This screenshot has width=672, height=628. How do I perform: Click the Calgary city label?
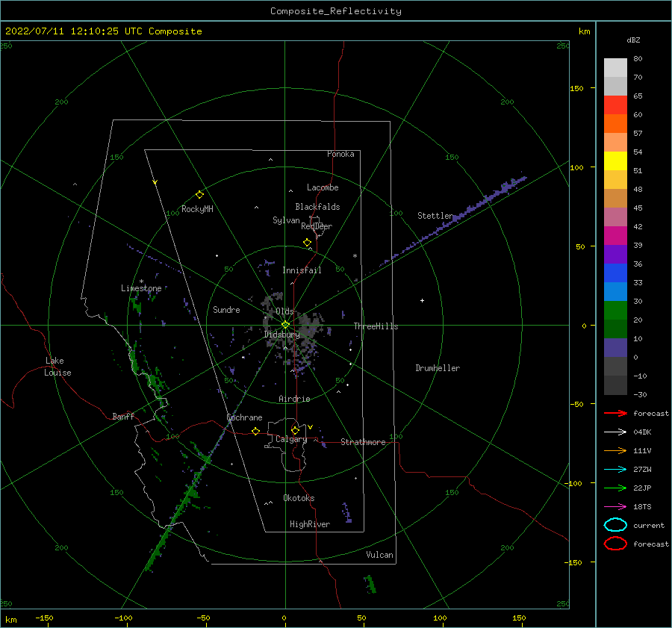click(x=291, y=439)
